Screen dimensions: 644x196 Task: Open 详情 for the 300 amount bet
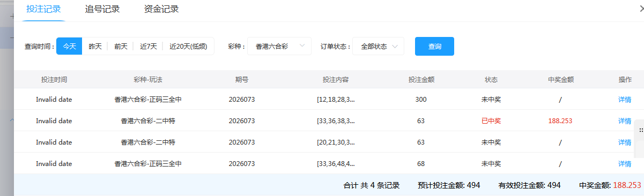click(x=625, y=99)
